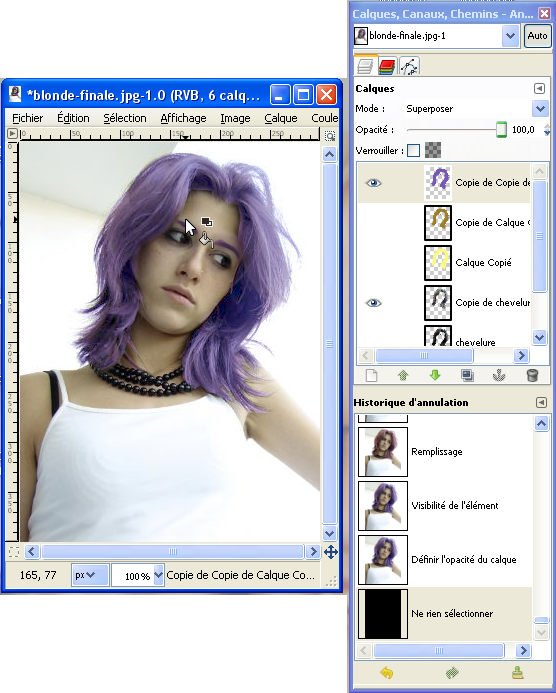Click layer list scroll down arrow
The width and height of the screenshot is (556, 693).
coord(539,338)
